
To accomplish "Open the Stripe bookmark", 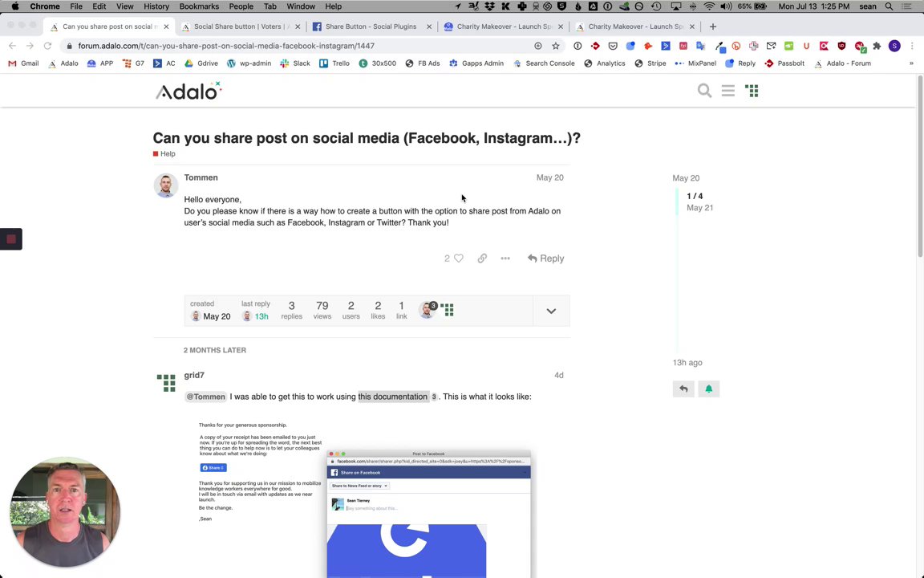I will pos(650,63).
